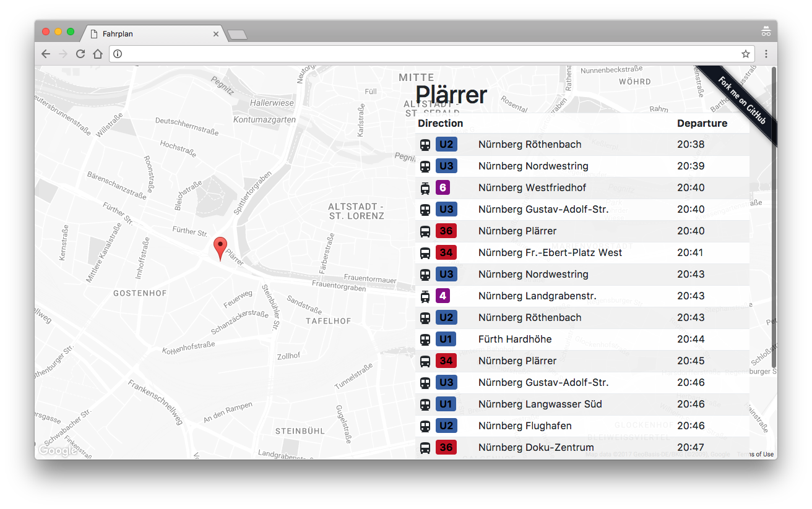
Task: Click the STEINBÜHL district label on map
Action: tap(300, 430)
